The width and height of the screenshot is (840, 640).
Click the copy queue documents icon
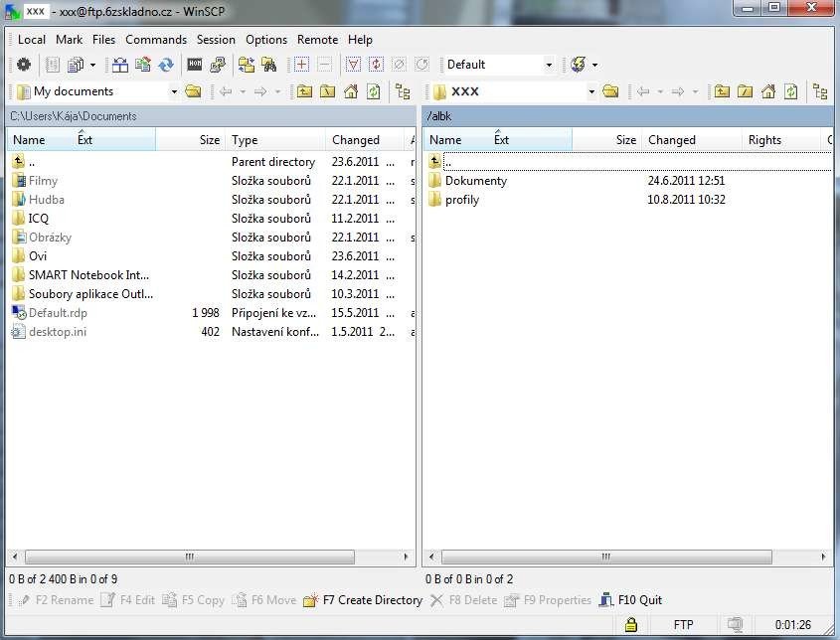pos(76,65)
